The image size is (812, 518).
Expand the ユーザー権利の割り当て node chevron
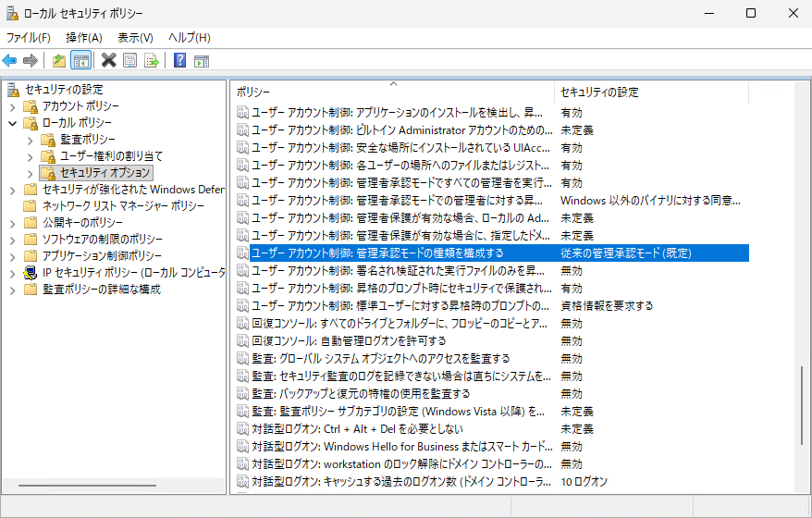(x=30, y=157)
